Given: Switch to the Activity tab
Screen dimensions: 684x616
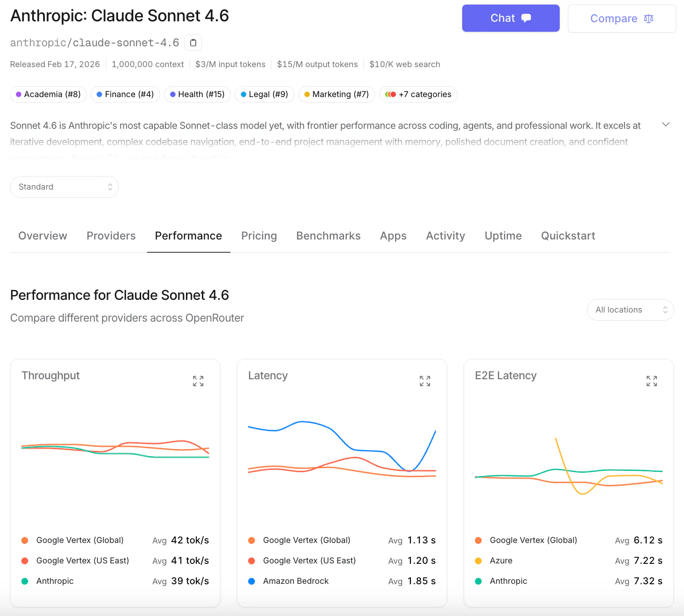Looking at the screenshot, I should 445,236.
